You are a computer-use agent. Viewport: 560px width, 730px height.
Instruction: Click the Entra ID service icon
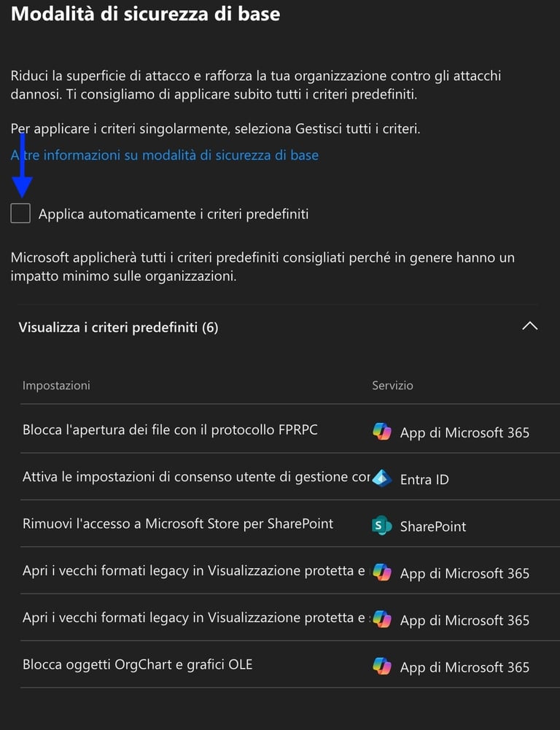coord(381,479)
